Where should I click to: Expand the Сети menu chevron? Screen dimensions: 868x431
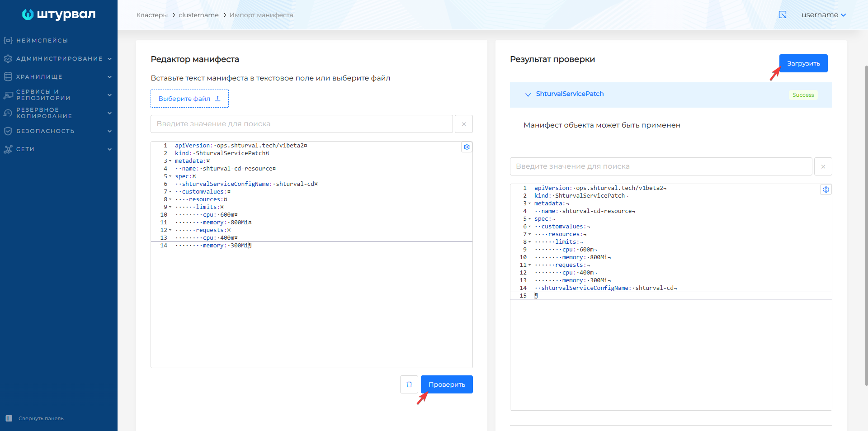[109, 149]
